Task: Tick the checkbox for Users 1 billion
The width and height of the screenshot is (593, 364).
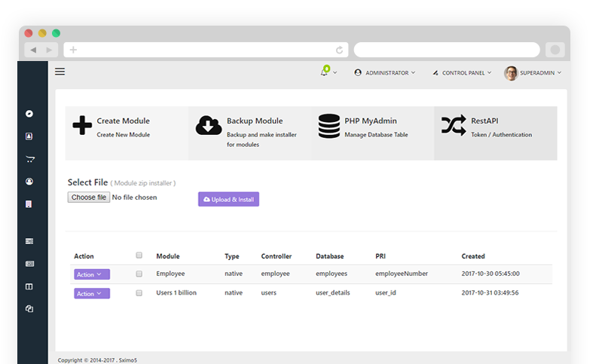Action: click(x=139, y=293)
